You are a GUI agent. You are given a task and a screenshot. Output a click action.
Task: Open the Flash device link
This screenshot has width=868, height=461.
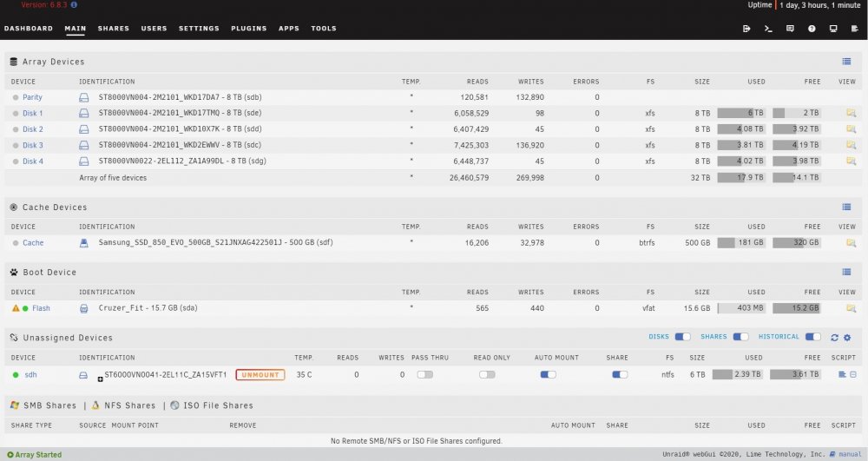pyautogui.click(x=41, y=308)
